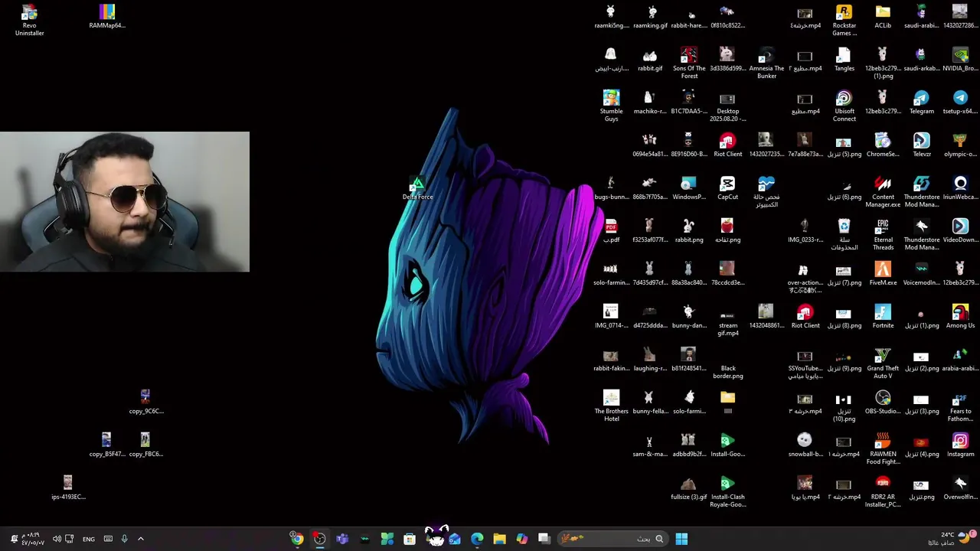Select the FiveM.exe icon
The image size is (980, 551).
tap(883, 273)
